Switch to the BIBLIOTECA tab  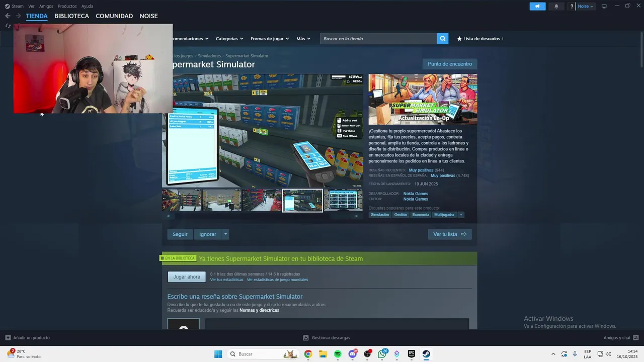(x=71, y=16)
